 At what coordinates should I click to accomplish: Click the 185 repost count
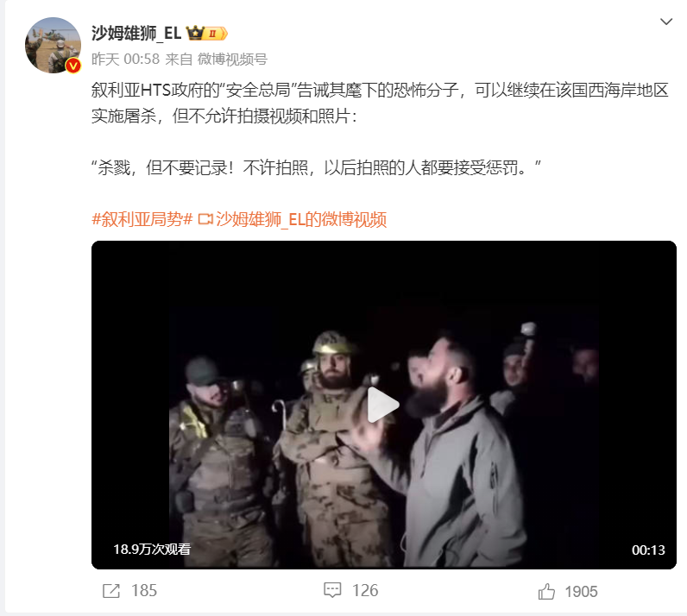click(144, 591)
